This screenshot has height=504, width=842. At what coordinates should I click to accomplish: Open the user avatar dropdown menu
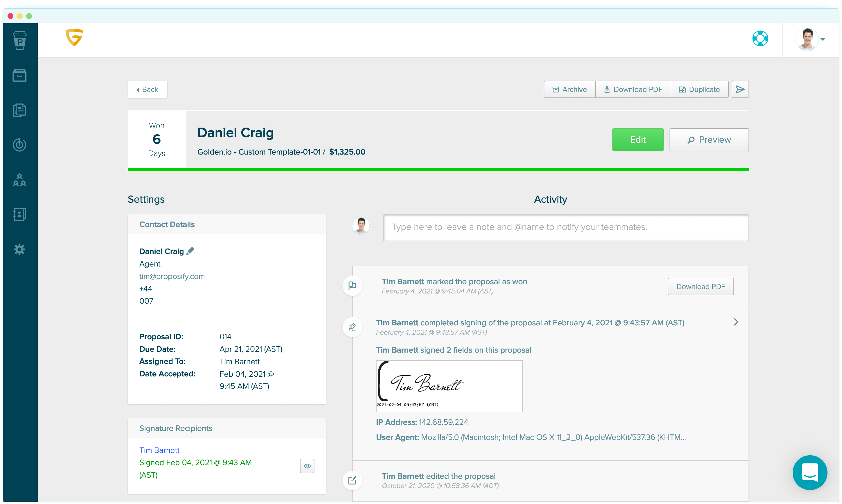click(811, 39)
